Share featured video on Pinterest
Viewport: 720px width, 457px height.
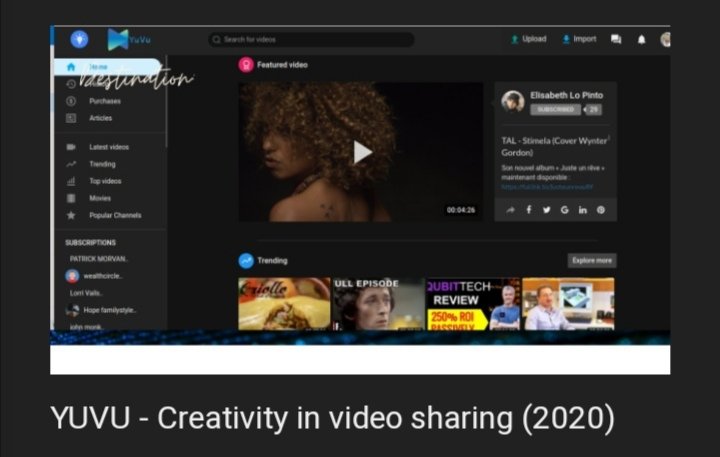click(601, 210)
